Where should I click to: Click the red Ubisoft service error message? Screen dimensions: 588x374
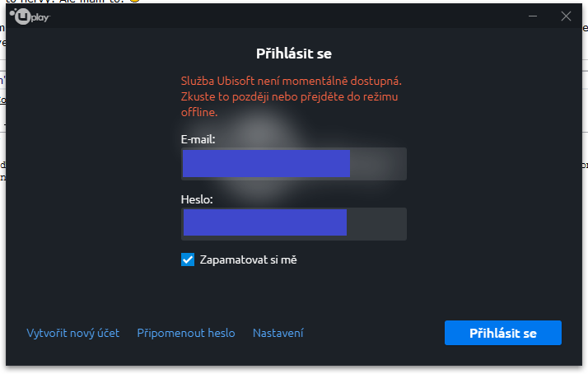click(291, 96)
